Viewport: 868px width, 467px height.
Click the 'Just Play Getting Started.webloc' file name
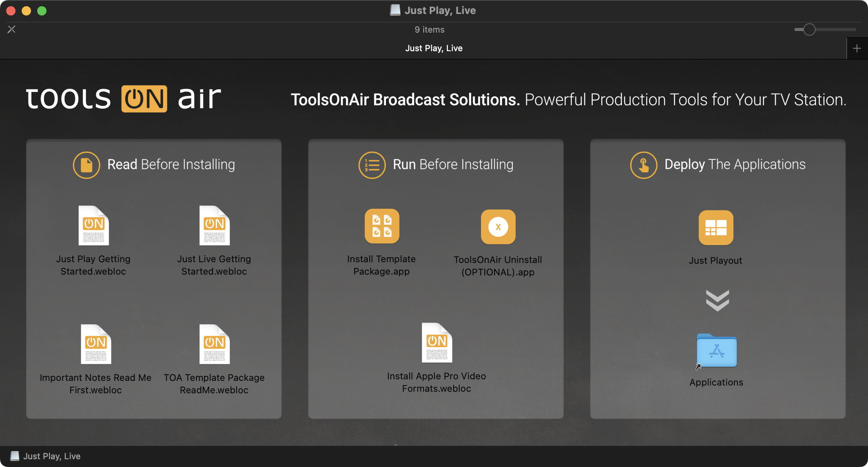93,265
